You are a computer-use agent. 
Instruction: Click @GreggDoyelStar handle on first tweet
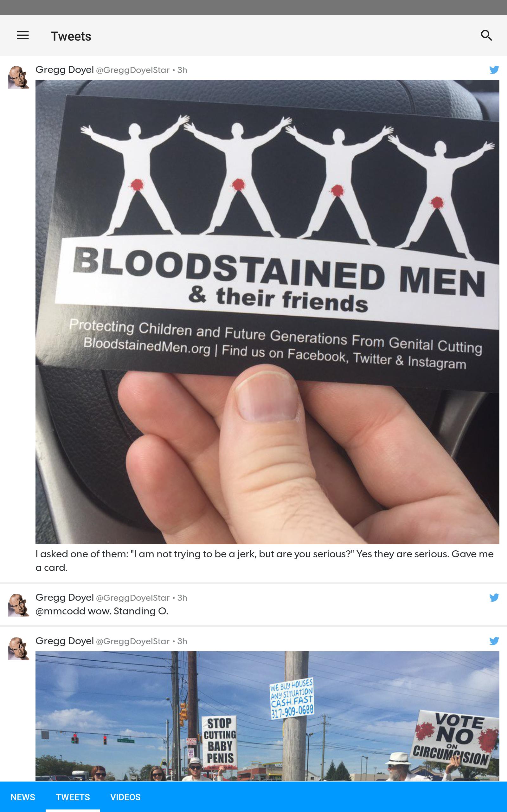click(133, 70)
